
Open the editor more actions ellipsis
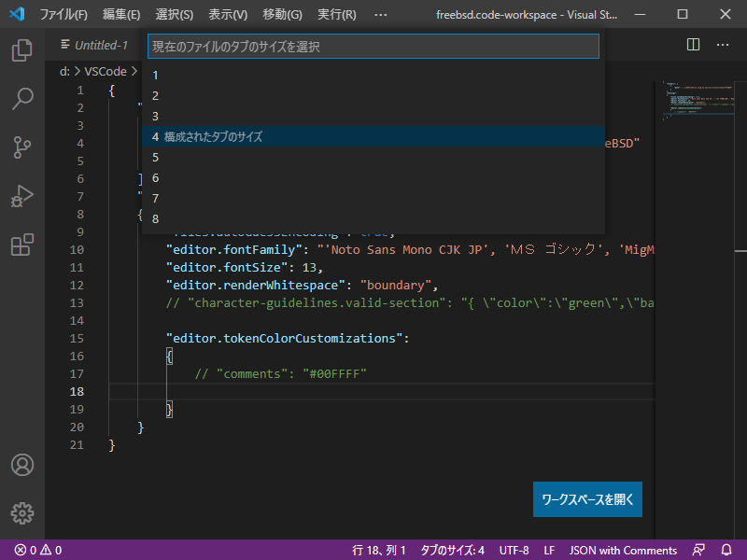click(723, 45)
